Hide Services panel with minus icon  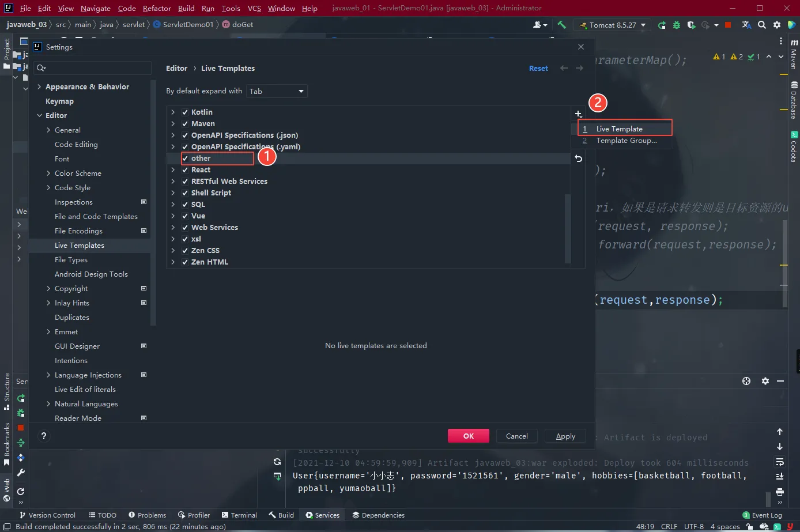point(780,381)
